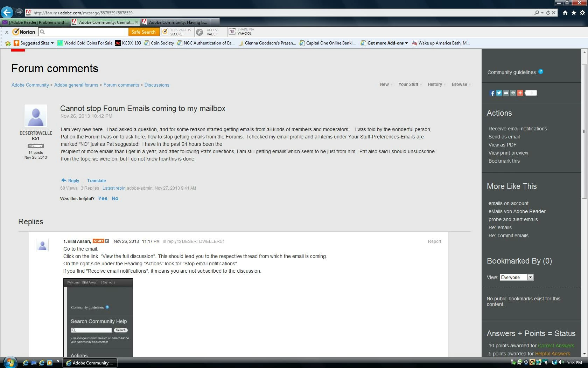The width and height of the screenshot is (588, 368).
Task: Open the World Gold Coins For Sale favorite
Action: click(x=85, y=43)
